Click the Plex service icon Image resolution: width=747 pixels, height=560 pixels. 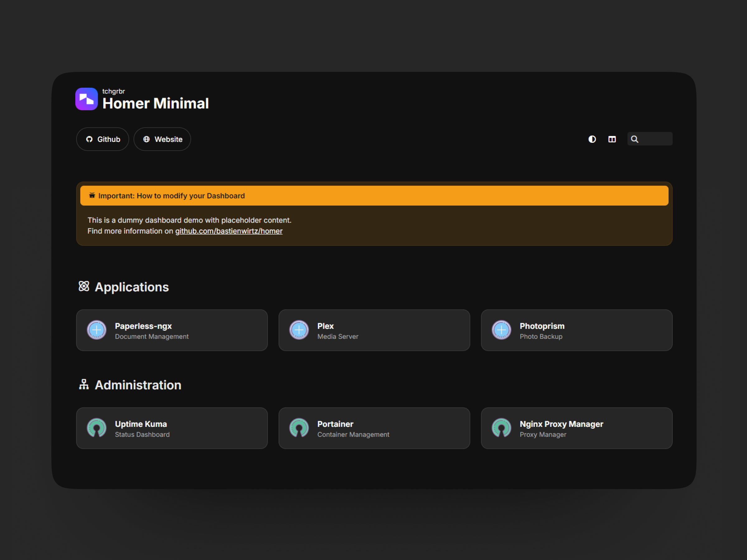299,330
